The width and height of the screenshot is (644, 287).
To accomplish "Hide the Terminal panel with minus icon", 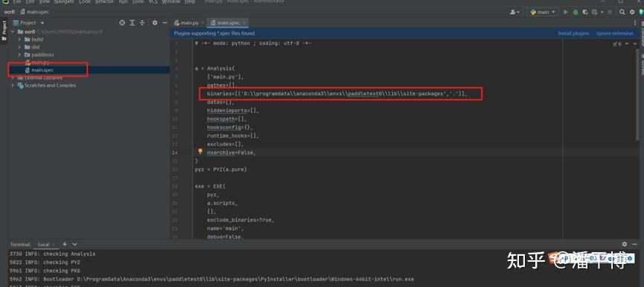I will pos(635,244).
